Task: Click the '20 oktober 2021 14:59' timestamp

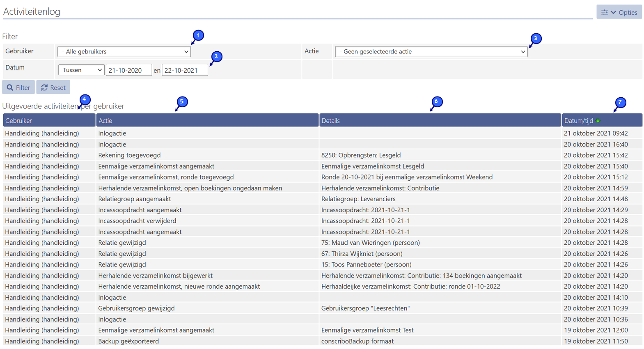Action: click(x=596, y=188)
